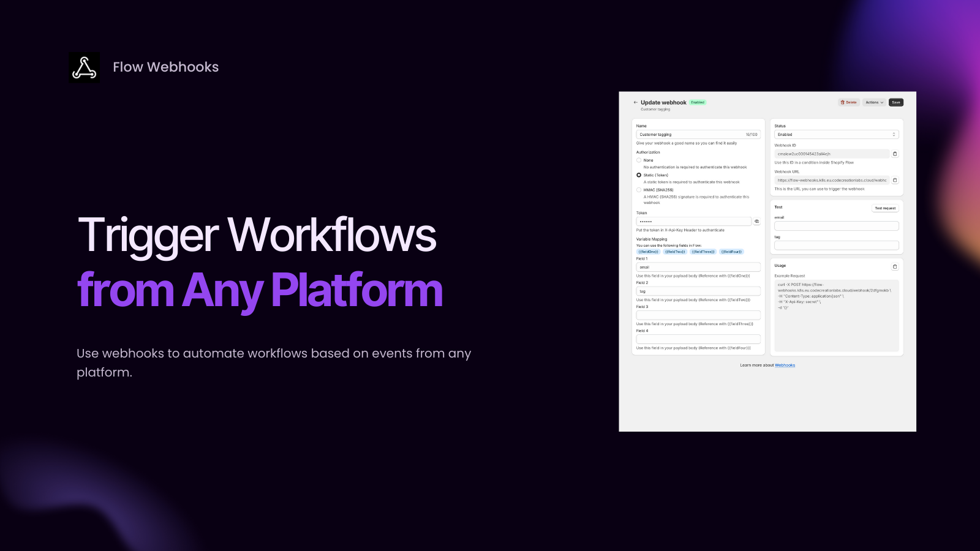Select the Static (Token) authorization option
The width and height of the screenshot is (980, 551).
(x=639, y=175)
